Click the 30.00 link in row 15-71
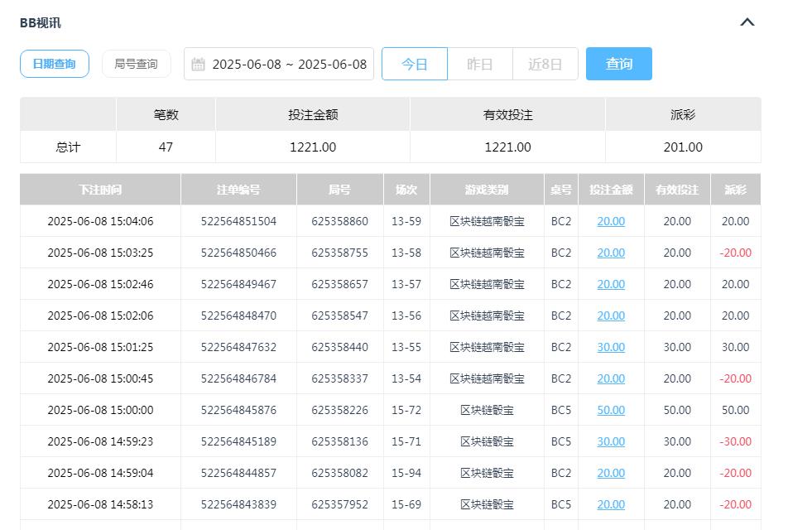This screenshot has width=812, height=530. coord(610,441)
